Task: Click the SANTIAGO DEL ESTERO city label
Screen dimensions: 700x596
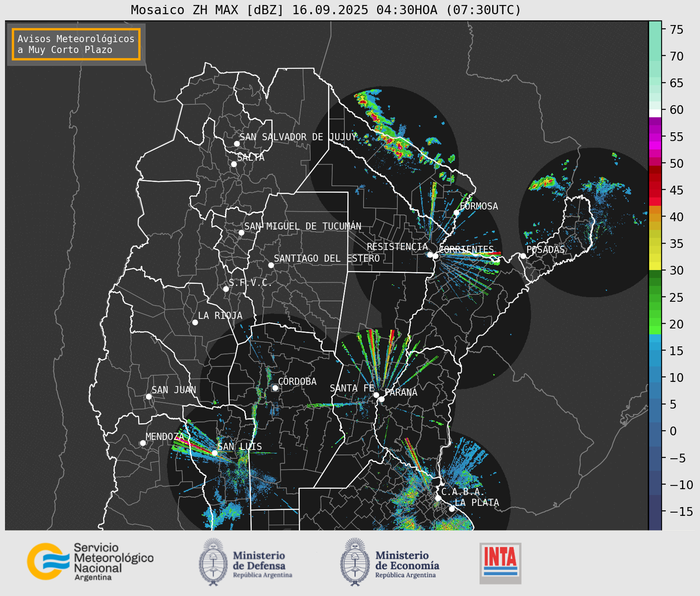Action: (x=327, y=258)
